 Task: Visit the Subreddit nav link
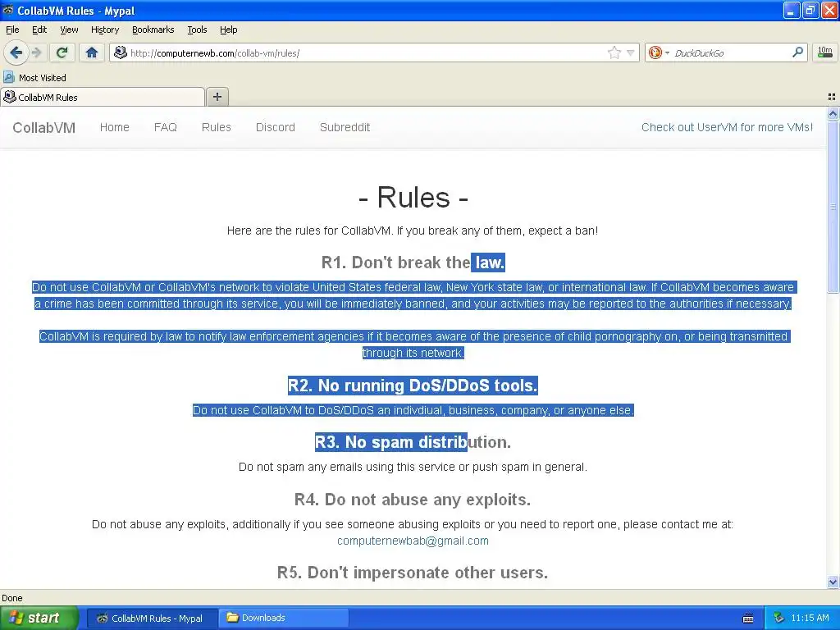coord(345,127)
